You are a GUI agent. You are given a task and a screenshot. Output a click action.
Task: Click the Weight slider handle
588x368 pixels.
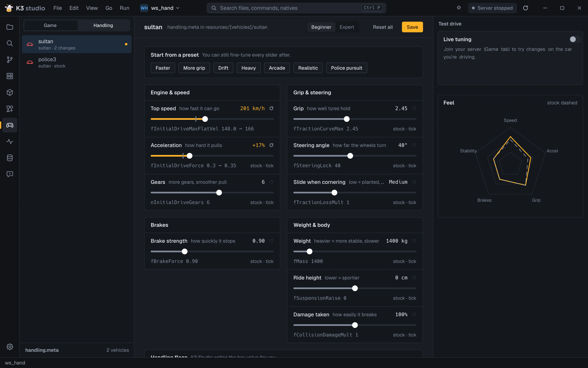pos(309,251)
